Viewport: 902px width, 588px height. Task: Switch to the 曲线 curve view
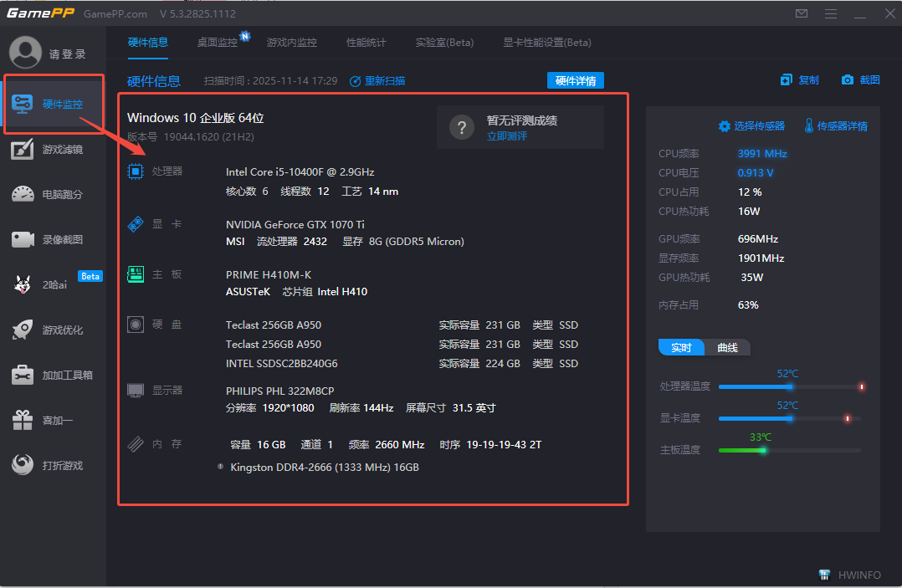pyautogui.click(x=727, y=347)
